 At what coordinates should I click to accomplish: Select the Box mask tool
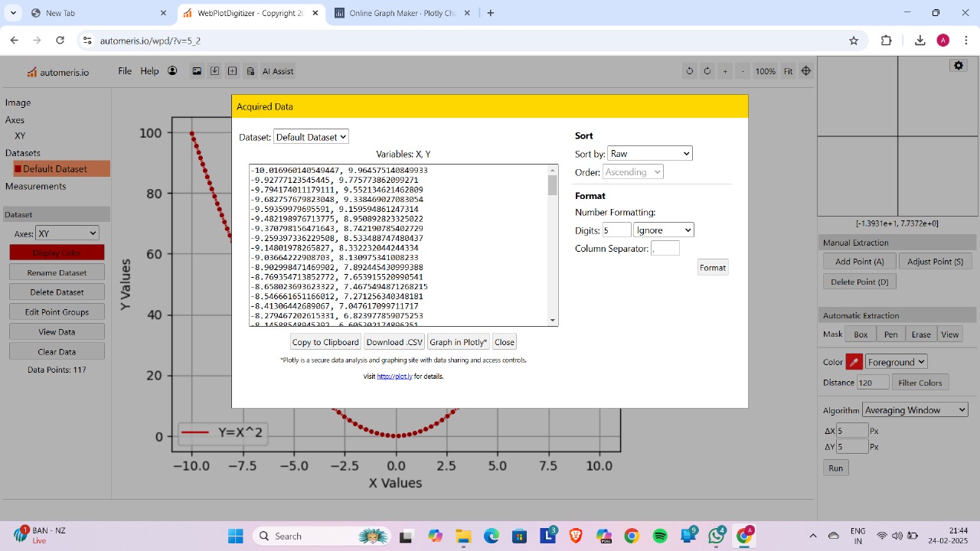pyautogui.click(x=860, y=334)
